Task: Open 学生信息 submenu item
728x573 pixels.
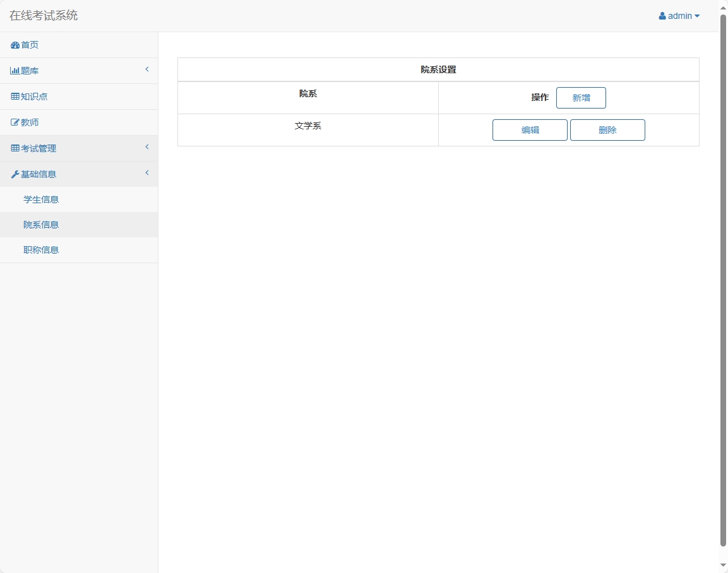Action: (41, 199)
